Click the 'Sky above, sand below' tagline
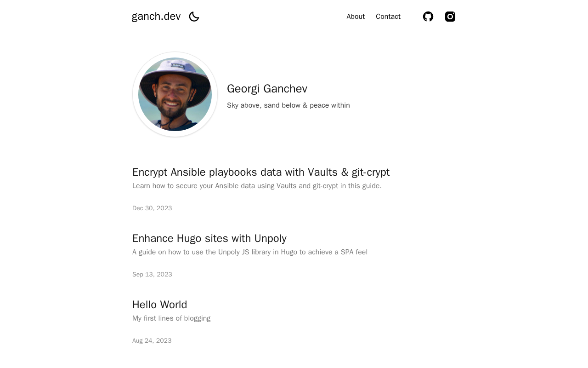Viewport: 588px width, 368px height. pos(288,105)
